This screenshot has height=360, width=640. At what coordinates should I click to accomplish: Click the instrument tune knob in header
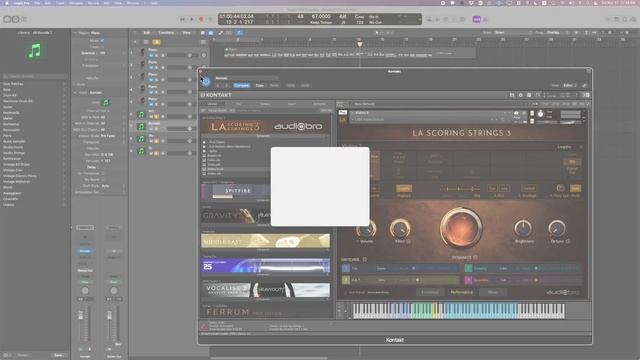(x=541, y=114)
